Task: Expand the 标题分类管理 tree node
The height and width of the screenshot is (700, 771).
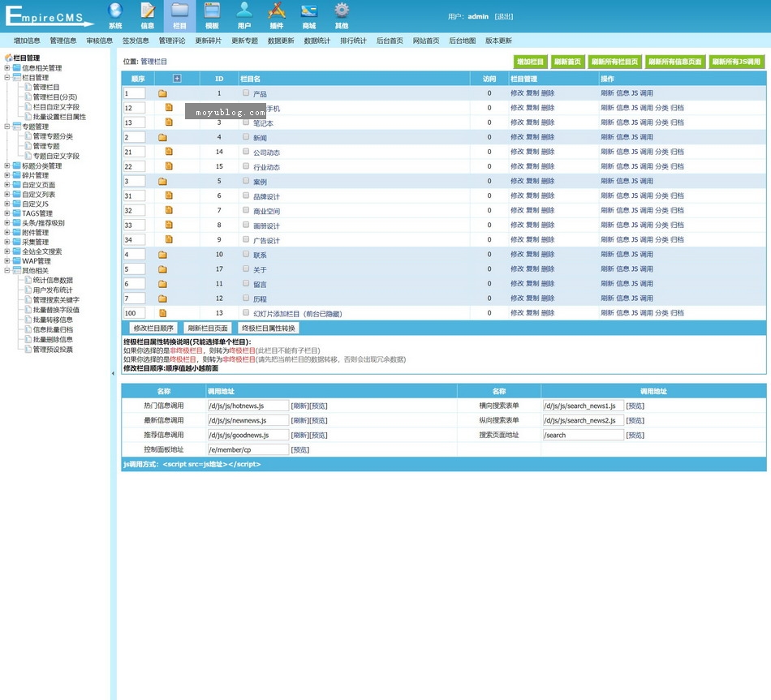Action: coord(6,165)
